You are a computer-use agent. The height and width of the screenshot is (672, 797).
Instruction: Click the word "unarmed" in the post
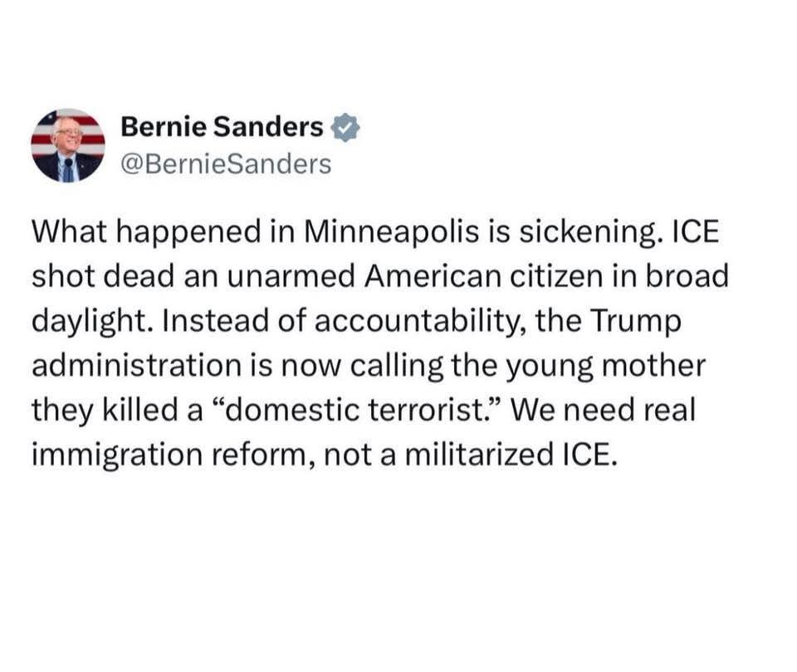(271, 278)
